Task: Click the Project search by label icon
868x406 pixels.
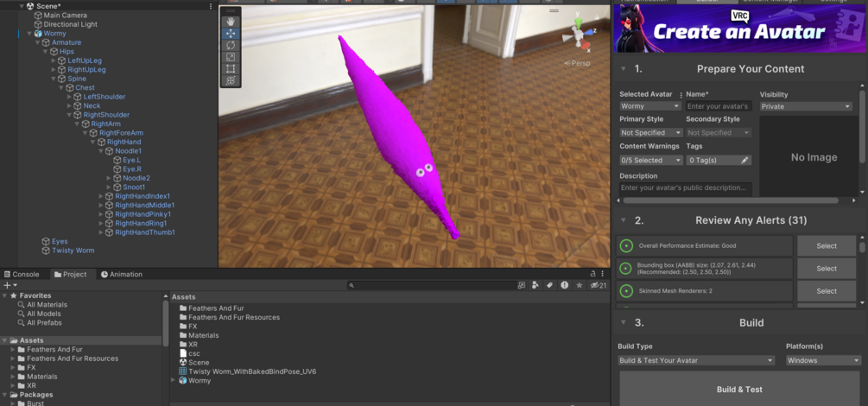Action: point(549,285)
